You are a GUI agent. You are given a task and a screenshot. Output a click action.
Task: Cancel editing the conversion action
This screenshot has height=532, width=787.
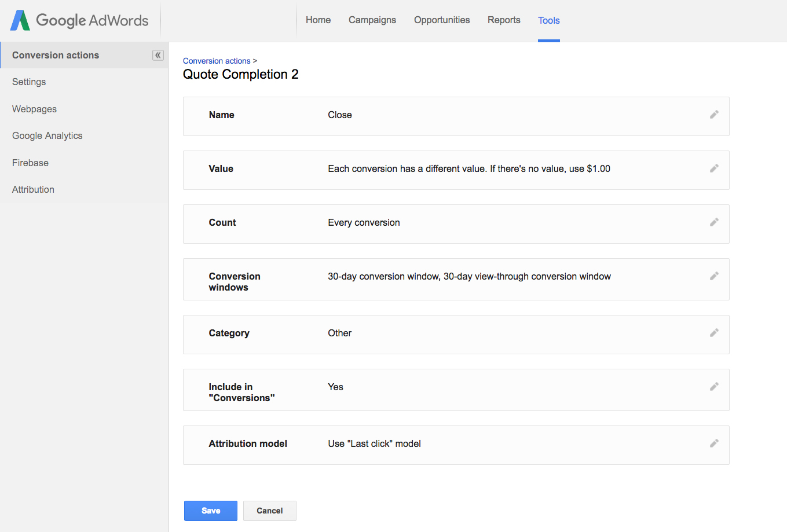270,511
